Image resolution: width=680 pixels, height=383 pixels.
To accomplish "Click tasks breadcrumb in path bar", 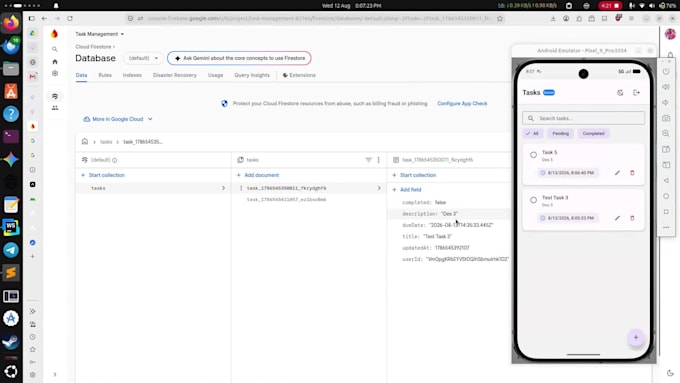I will coord(106,142).
